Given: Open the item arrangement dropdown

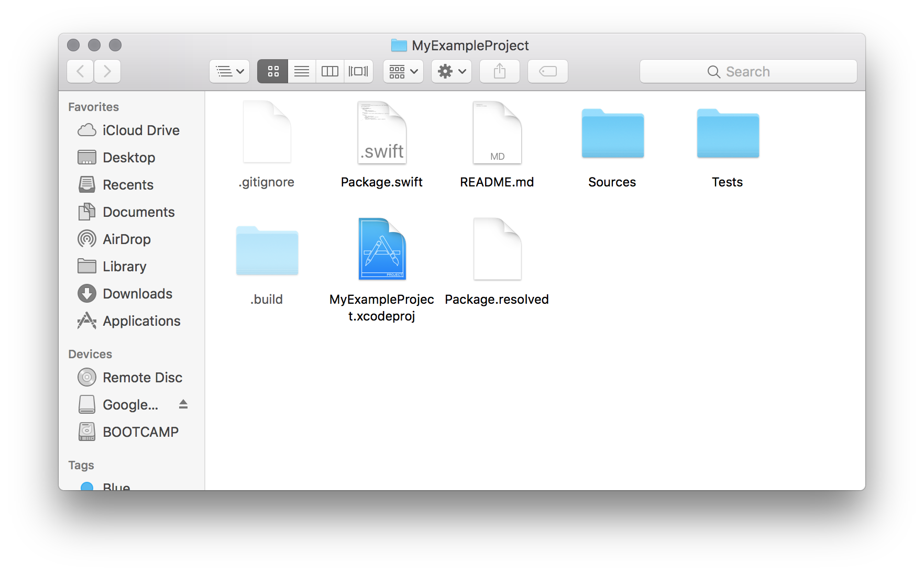Looking at the screenshot, I should 403,71.
